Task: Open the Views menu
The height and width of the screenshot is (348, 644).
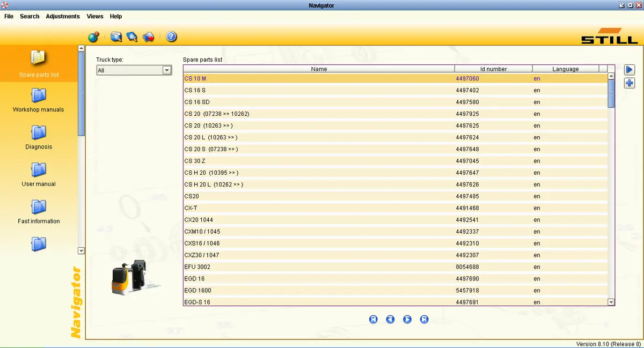Action: click(95, 17)
